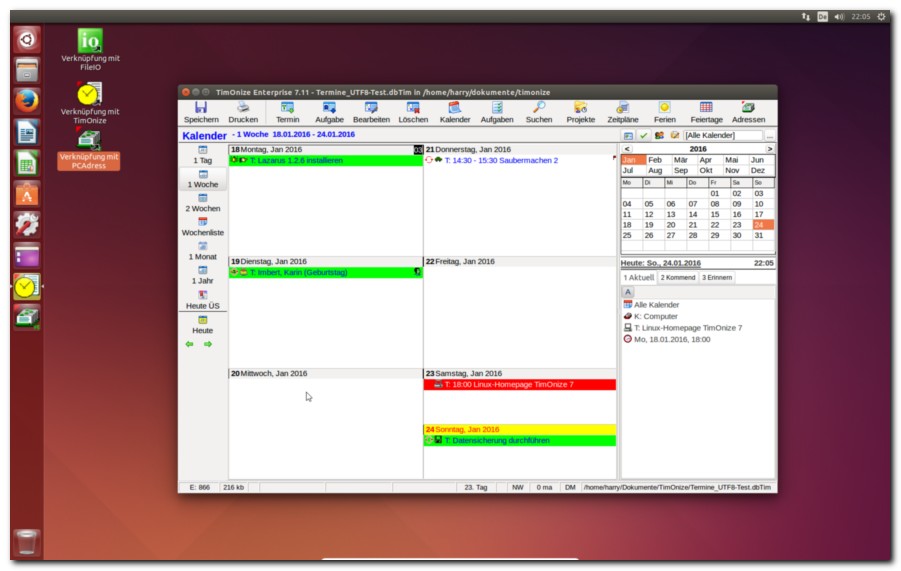The height and width of the screenshot is (571, 901).
Task: Open the Verknüpfung mit PCAdress desktop shortcut
Action: pyautogui.click(x=89, y=151)
